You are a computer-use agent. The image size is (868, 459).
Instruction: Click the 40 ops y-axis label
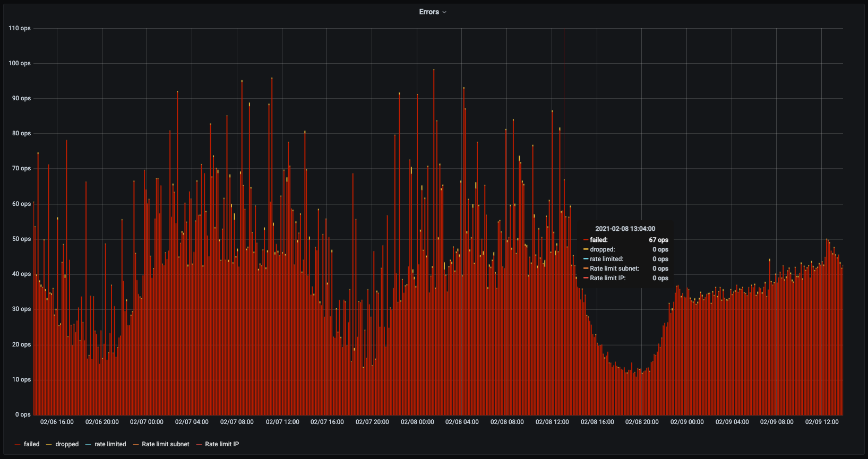(x=21, y=274)
